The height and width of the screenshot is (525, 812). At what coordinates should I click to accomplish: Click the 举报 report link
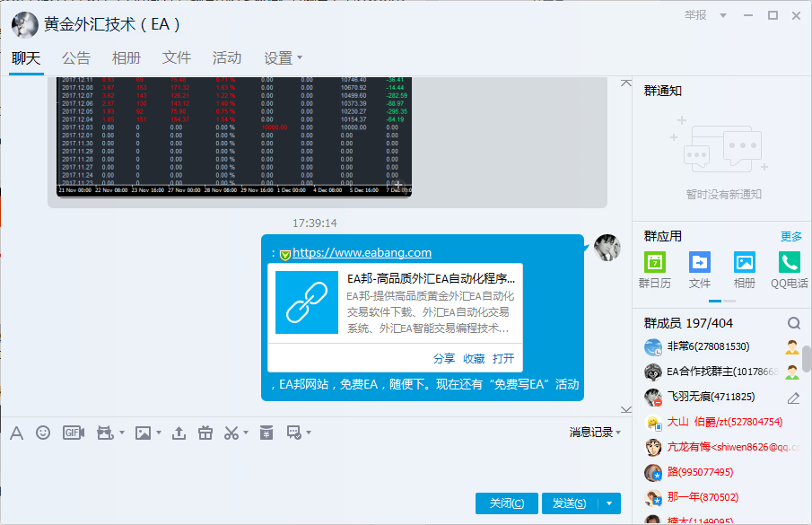[695, 15]
